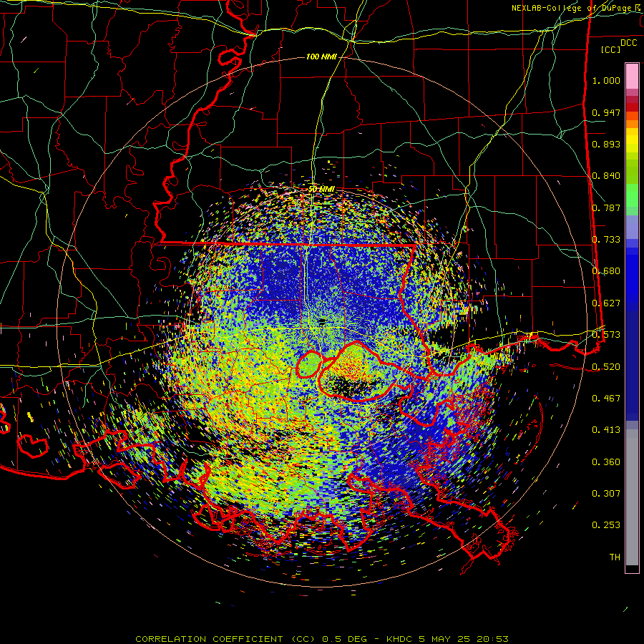Click the 0.840 colorbar scale value
Viewport: 644px width, 644px height.
606,176
